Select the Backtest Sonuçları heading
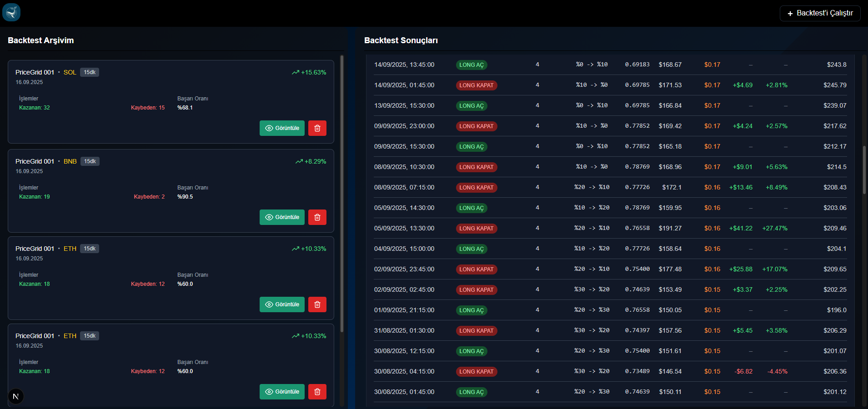 pyautogui.click(x=401, y=40)
